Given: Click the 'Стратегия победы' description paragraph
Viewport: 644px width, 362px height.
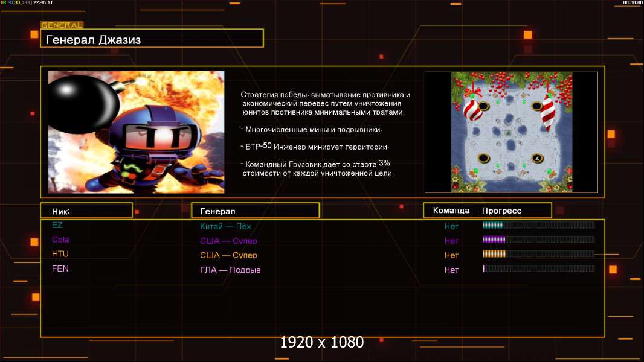Looking at the screenshot, I should [x=325, y=103].
